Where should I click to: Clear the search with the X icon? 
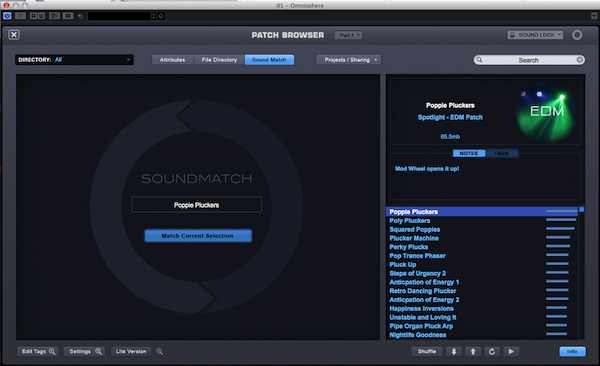[580, 60]
